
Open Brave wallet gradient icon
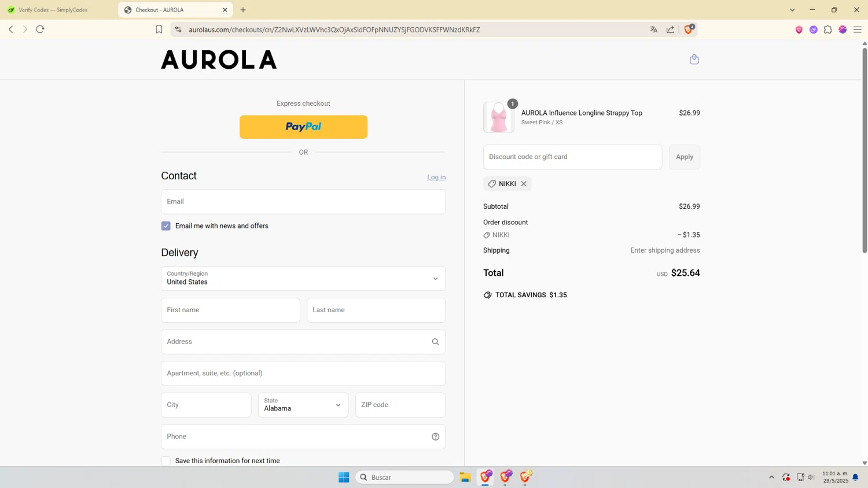pyautogui.click(x=843, y=29)
